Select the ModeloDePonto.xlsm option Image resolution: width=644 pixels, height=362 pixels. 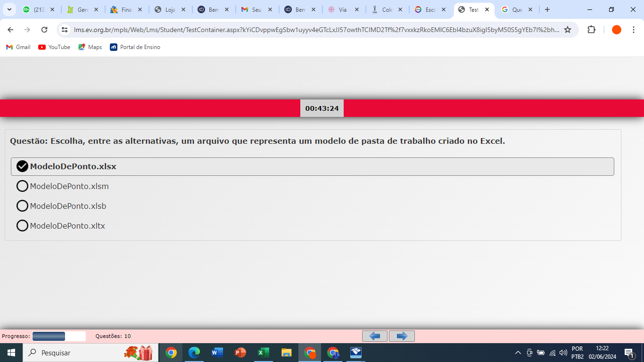pyautogui.click(x=22, y=186)
